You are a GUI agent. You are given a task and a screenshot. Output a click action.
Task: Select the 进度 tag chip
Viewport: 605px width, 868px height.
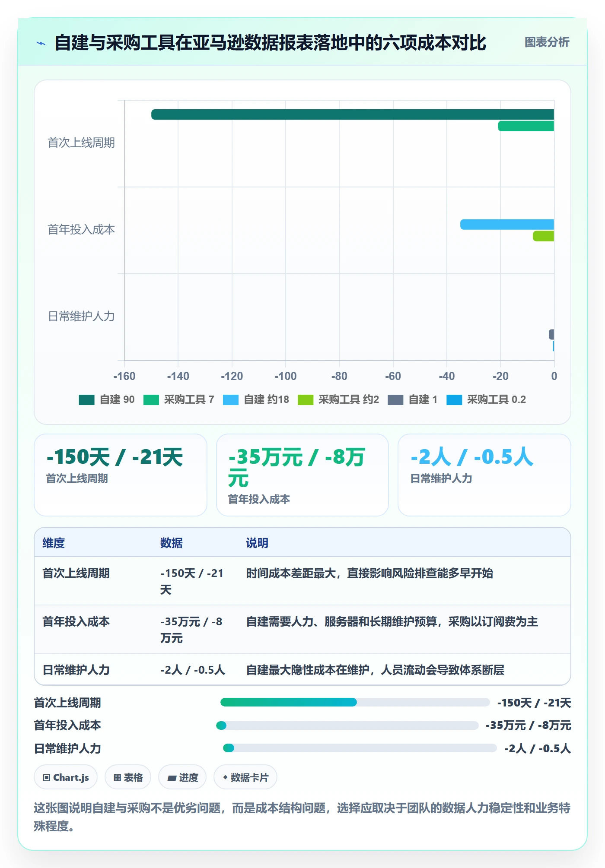coord(182,777)
